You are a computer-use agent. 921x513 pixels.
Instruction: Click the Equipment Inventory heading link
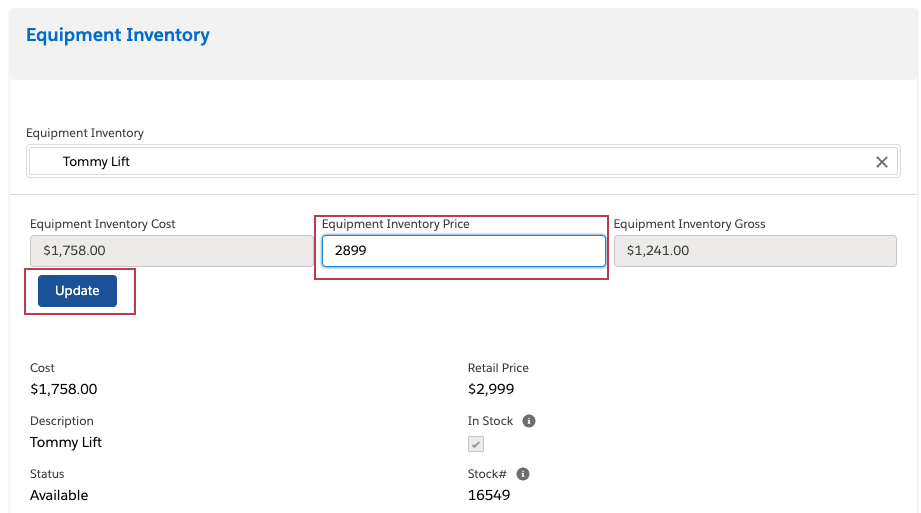(117, 35)
